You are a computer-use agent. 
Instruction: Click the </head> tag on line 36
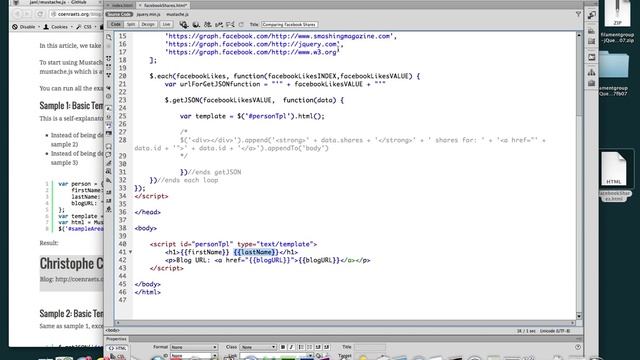click(147, 212)
